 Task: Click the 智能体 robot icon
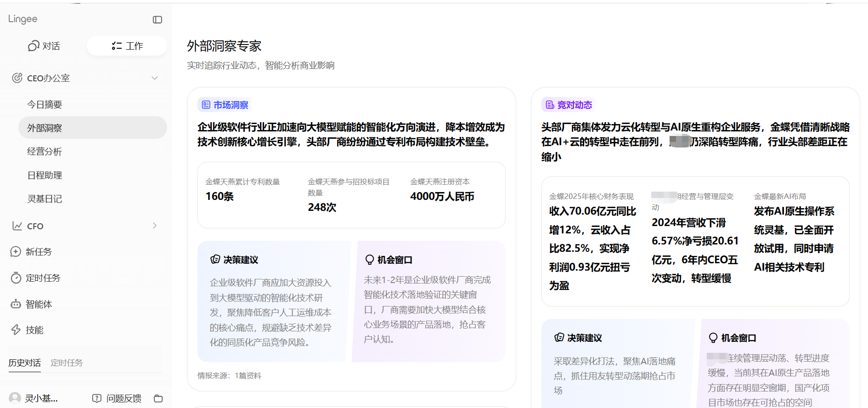(x=16, y=304)
